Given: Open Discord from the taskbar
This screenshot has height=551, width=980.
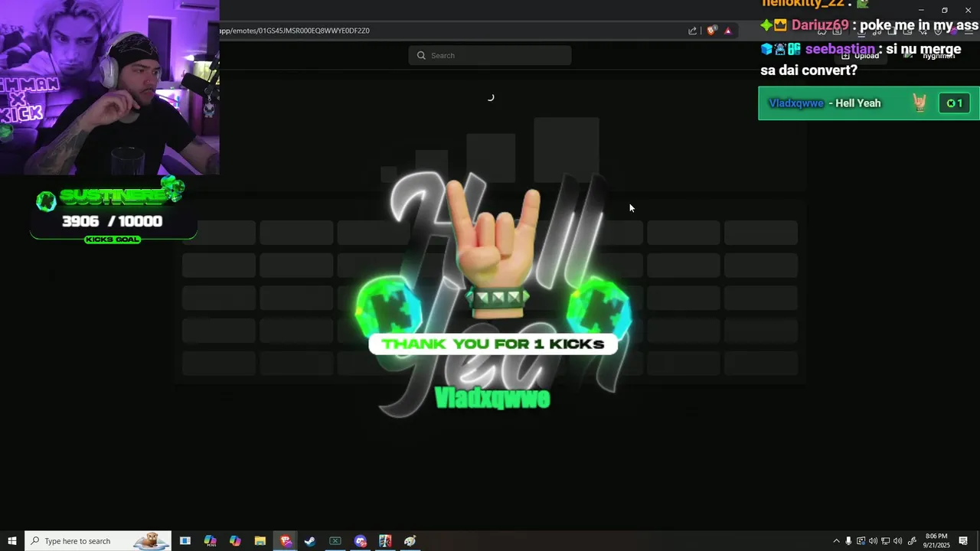Looking at the screenshot, I should (361, 541).
